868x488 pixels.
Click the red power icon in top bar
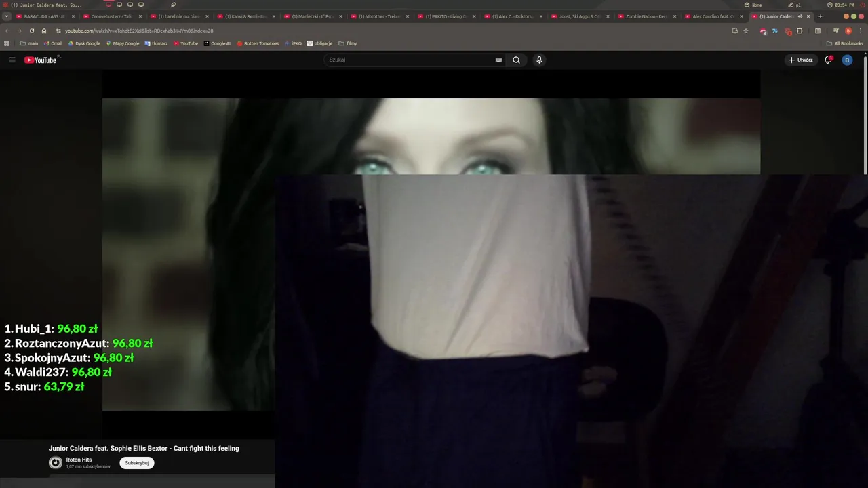862,5
